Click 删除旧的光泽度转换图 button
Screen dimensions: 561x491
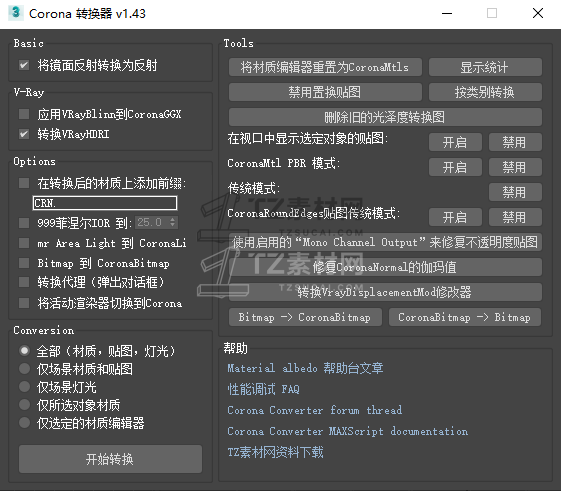385,117
